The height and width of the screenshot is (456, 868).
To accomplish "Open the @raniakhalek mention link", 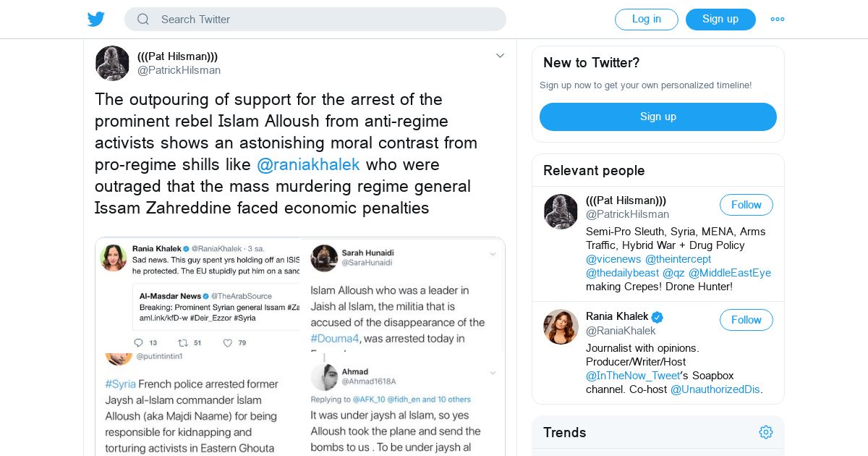I will coord(308,164).
